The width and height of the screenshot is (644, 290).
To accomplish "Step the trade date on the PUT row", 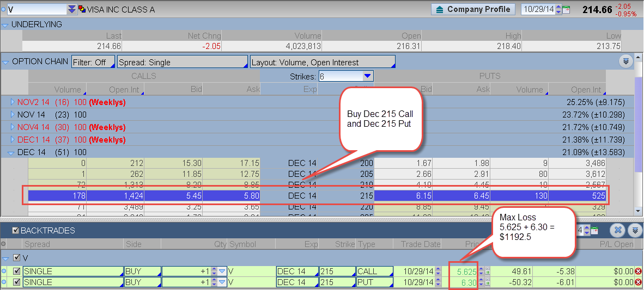I will pyautogui.click(x=438, y=282).
